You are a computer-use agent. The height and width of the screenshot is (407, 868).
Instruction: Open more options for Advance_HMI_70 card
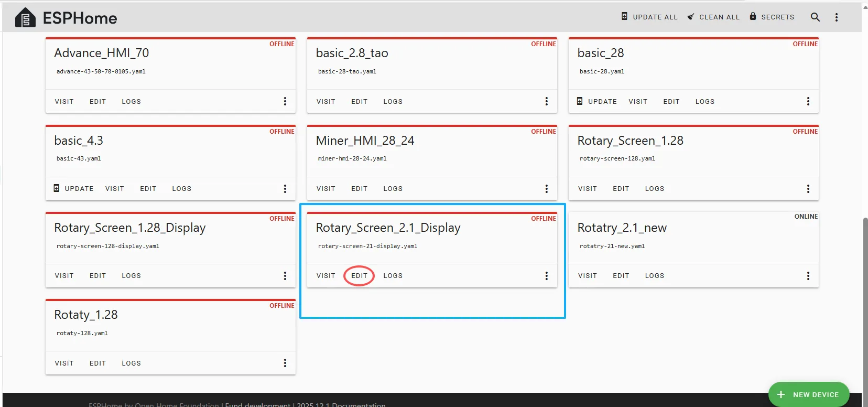click(285, 101)
